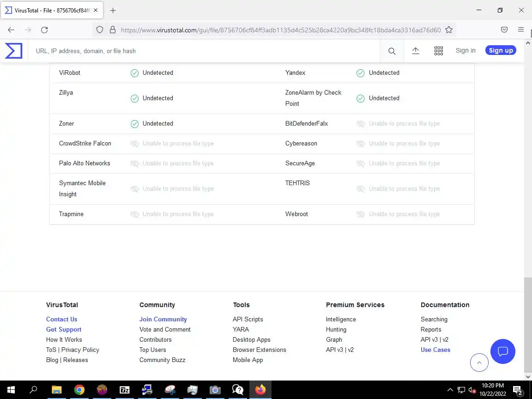Reload the page
Image resolution: width=532 pixels, height=399 pixels.
[44, 30]
